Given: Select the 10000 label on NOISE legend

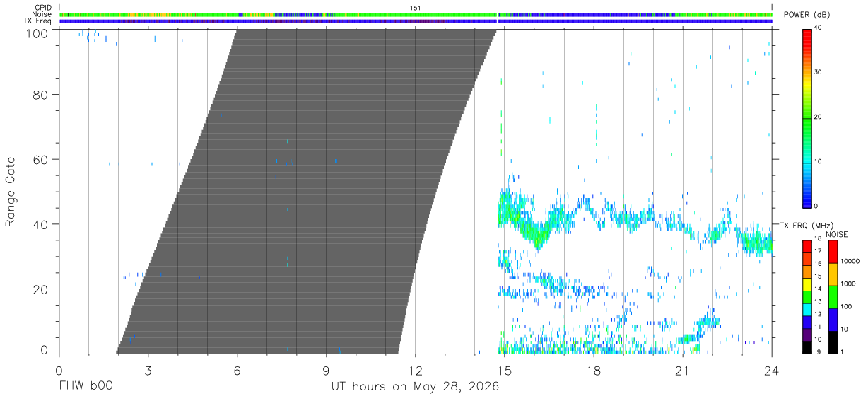Looking at the screenshot, I should coord(849,261).
